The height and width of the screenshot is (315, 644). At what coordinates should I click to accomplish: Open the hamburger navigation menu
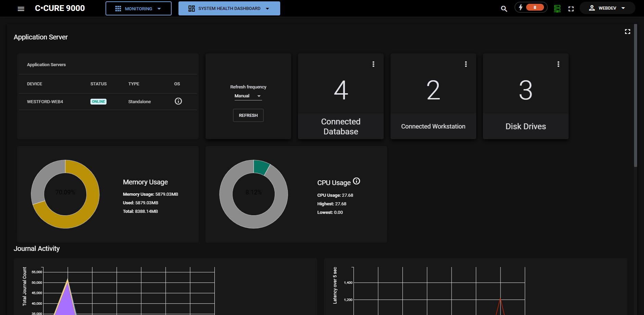pos(21,9)
